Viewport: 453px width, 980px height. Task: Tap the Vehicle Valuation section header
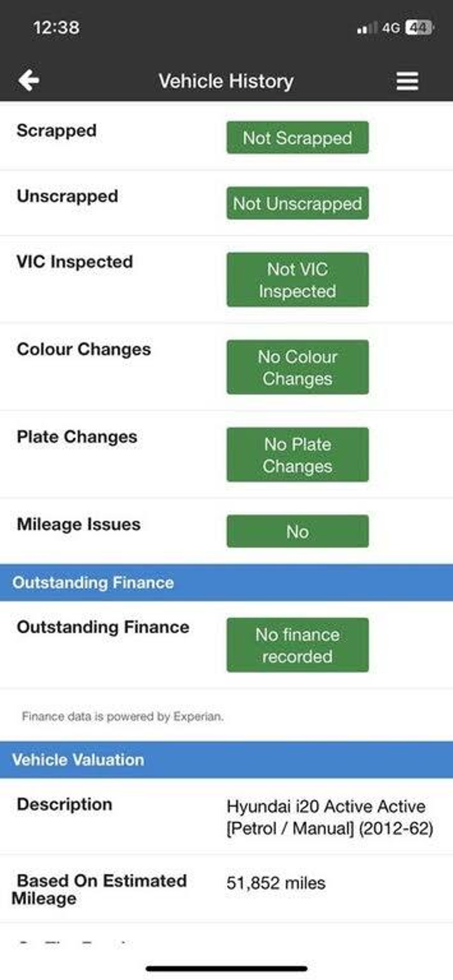coord(78,760)
